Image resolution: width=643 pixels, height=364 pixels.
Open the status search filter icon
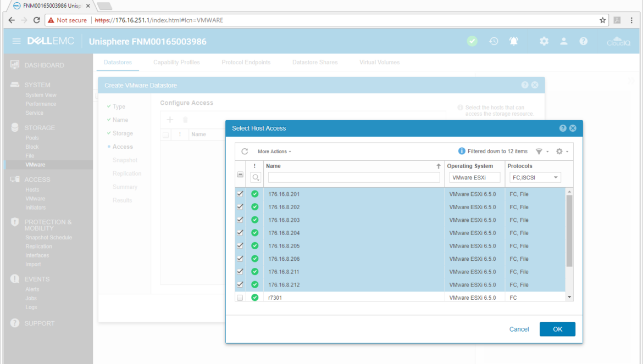click(x=256, y=178)
